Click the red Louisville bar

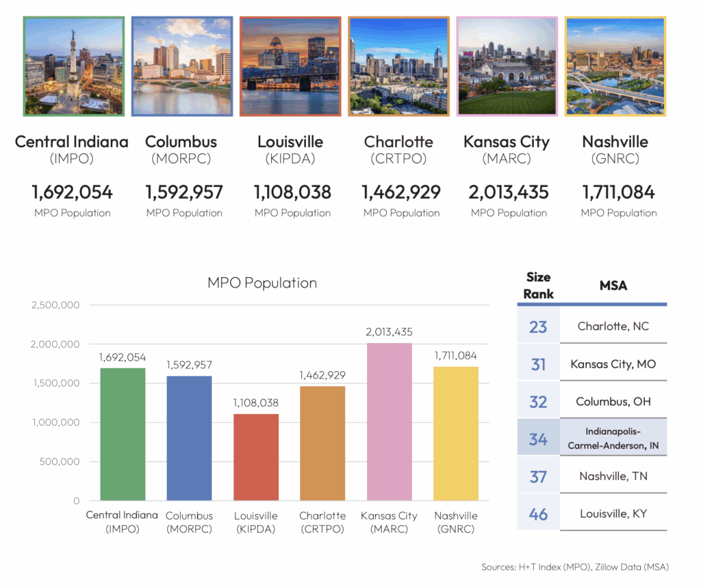256,457
